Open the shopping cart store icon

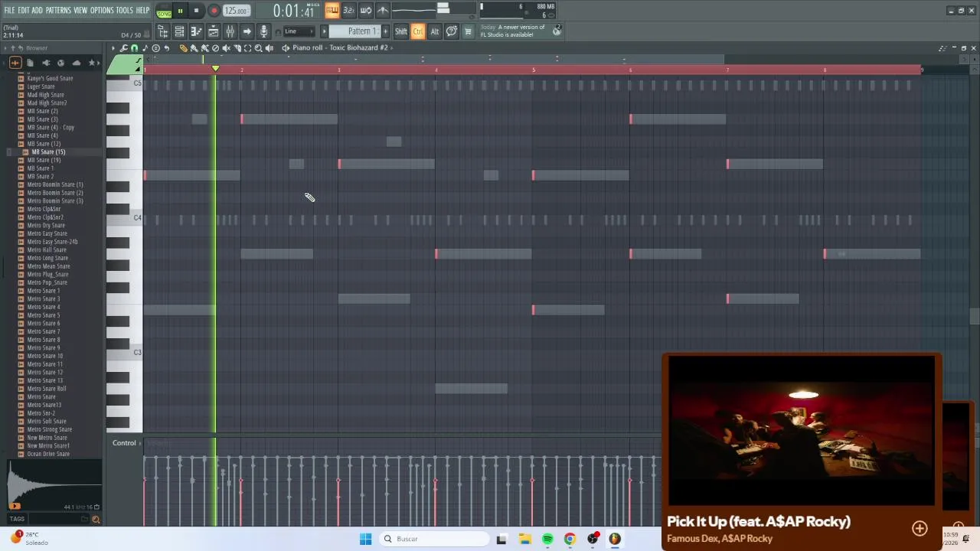(x=468, y=31)
